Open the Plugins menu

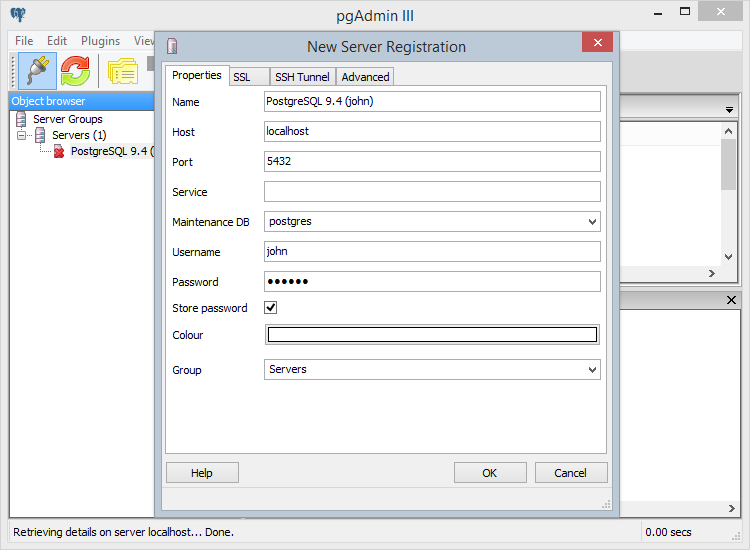(x=100, y=41)
